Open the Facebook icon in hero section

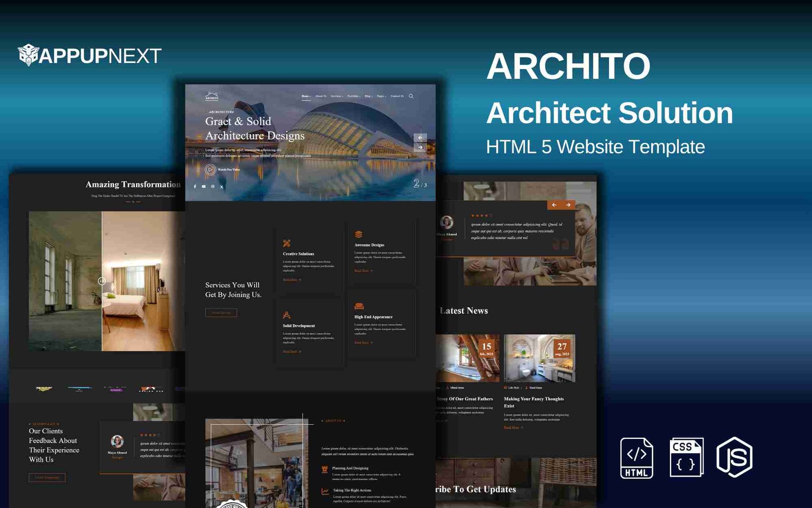pyautogui.click(x=195, y=186)
